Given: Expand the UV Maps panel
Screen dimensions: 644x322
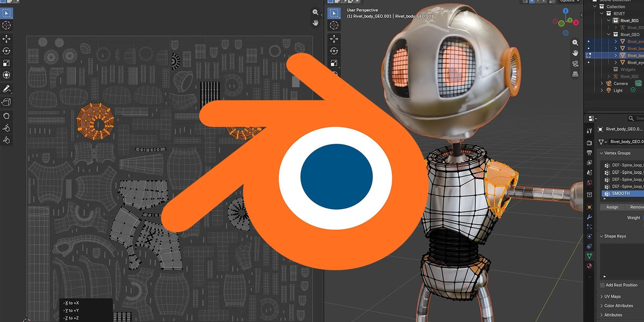Looking at the screenshot, I should click(x=602, y=296).
